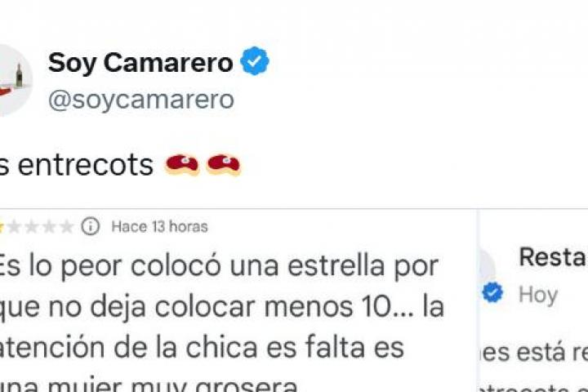This screenshot has height=392, width=588.
Task: Select the fifth gray rating star
Action: click(67, 226)
